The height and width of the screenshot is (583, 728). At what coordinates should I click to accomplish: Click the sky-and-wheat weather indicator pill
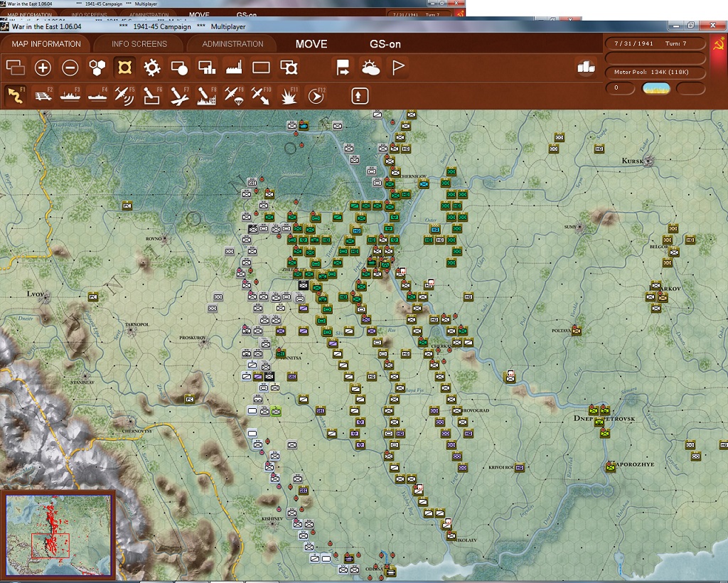pos(655,87)
